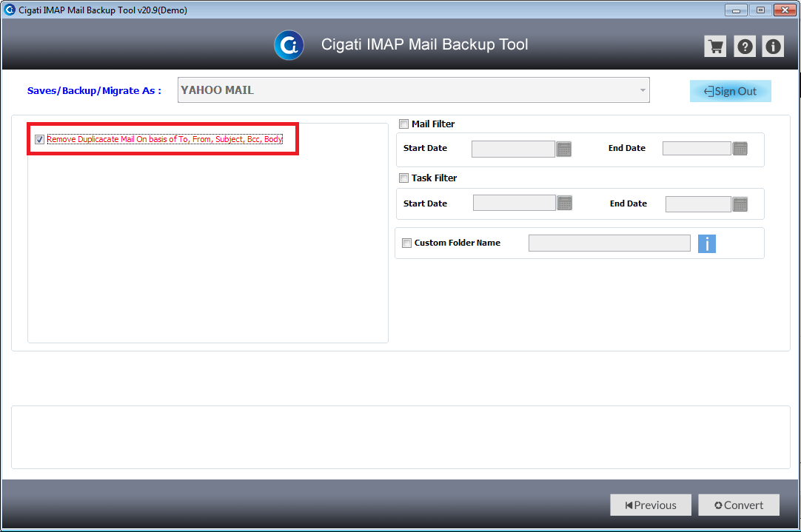801x532 pixels.
Task: Click the Saves/Backup/Migrate As label
Action: [94, 91]
